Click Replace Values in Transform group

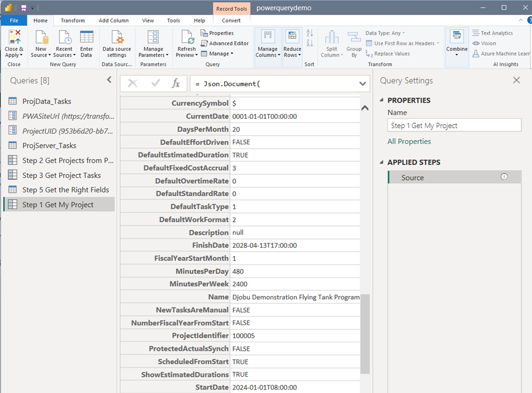pos(387,53)
